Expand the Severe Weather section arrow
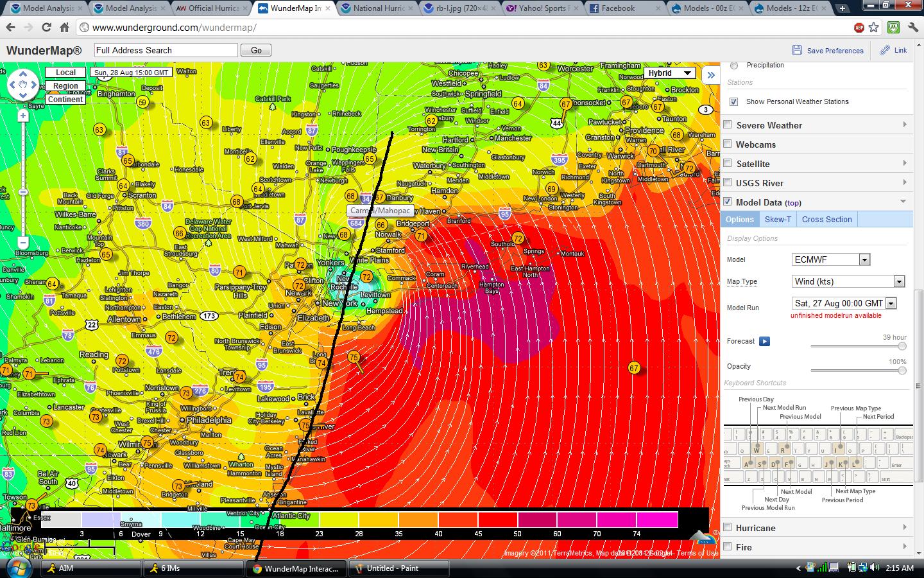The height and width of the screenshot is (578, 924). tap(905, 125)
